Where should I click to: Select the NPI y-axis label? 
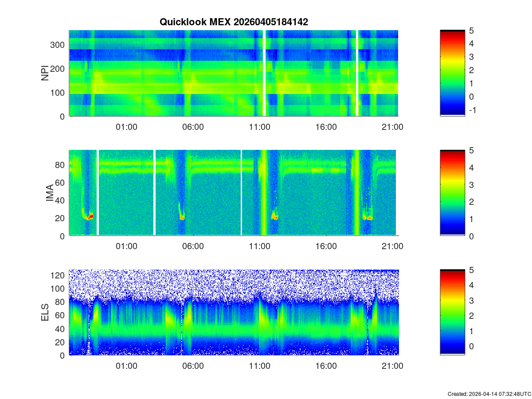click(x=45, y=73)
